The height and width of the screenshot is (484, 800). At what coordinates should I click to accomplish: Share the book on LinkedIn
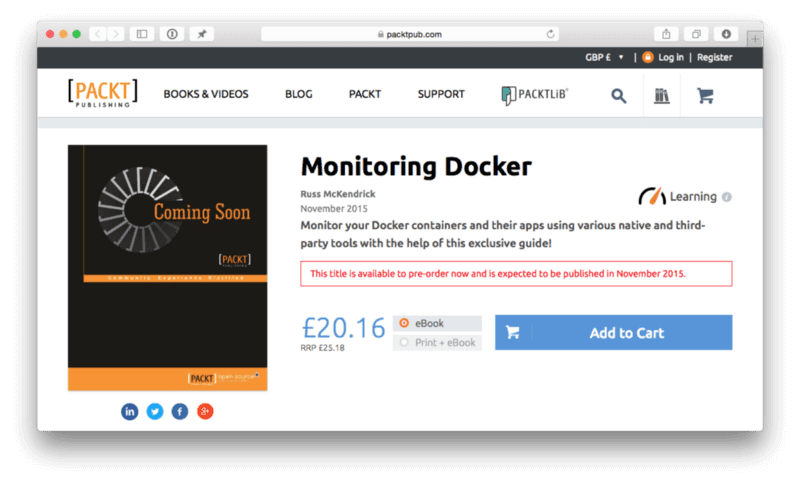click(x=129, y=411)
